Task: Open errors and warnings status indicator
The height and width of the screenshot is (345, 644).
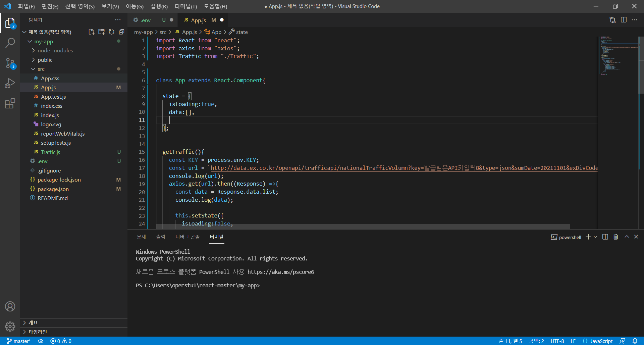Action: click(61, 341)
